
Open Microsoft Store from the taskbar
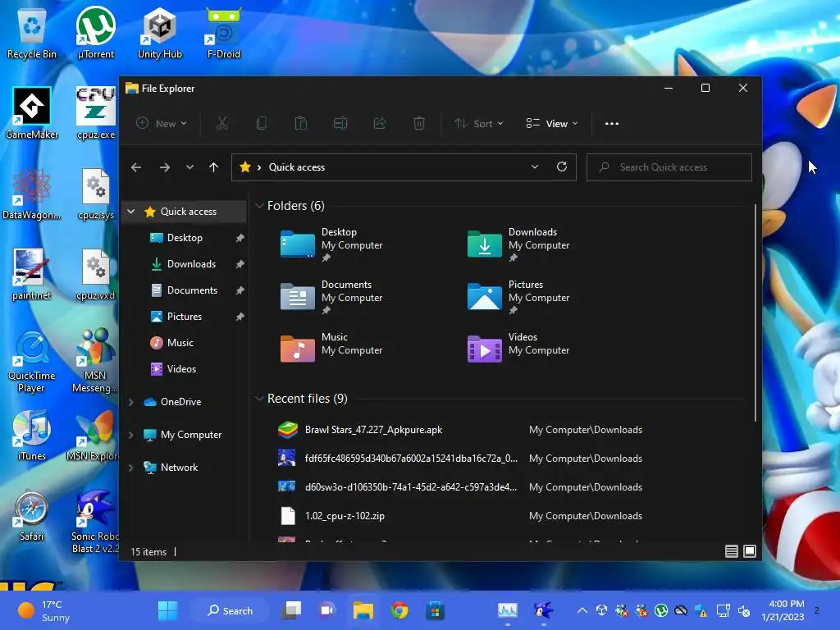click(435, 610)
